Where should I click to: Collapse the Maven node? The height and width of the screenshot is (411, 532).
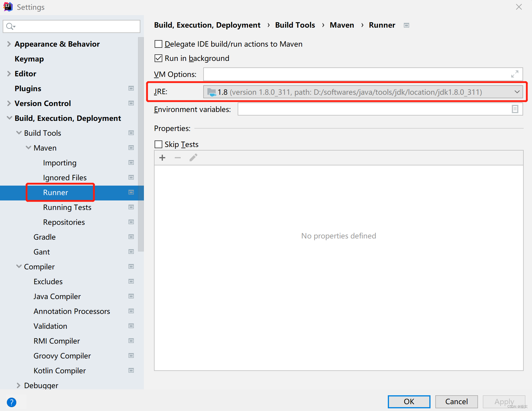tap(28, 148)
